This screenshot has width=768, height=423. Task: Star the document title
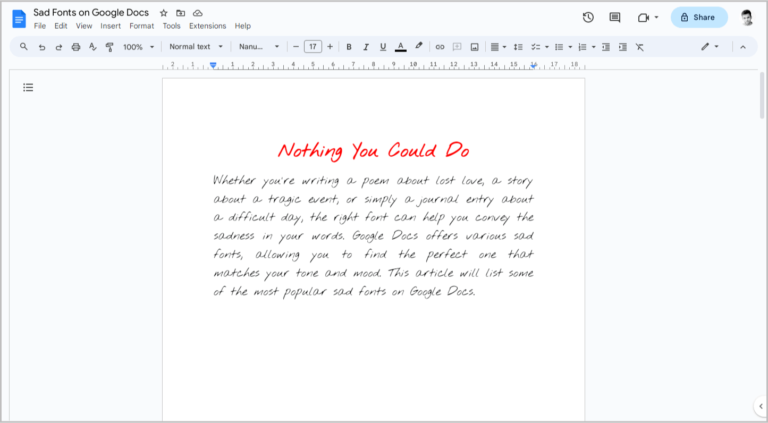pos(164,13)
